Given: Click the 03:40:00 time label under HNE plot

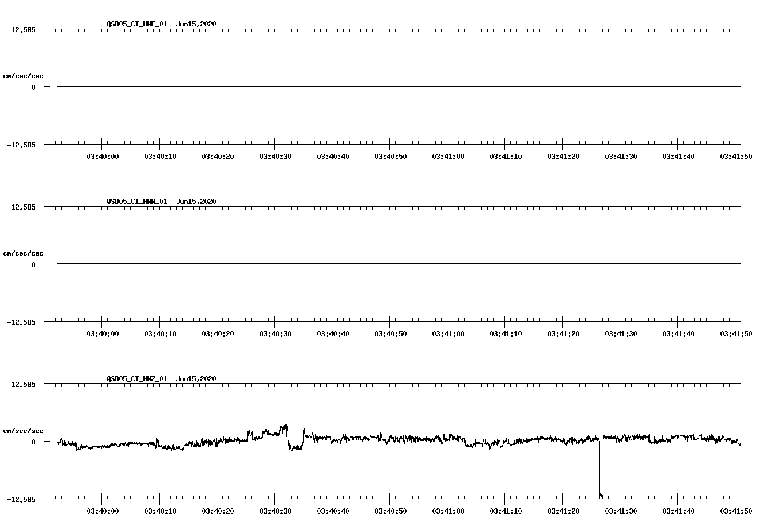Looking at the screenshot, I should (103, 156).
